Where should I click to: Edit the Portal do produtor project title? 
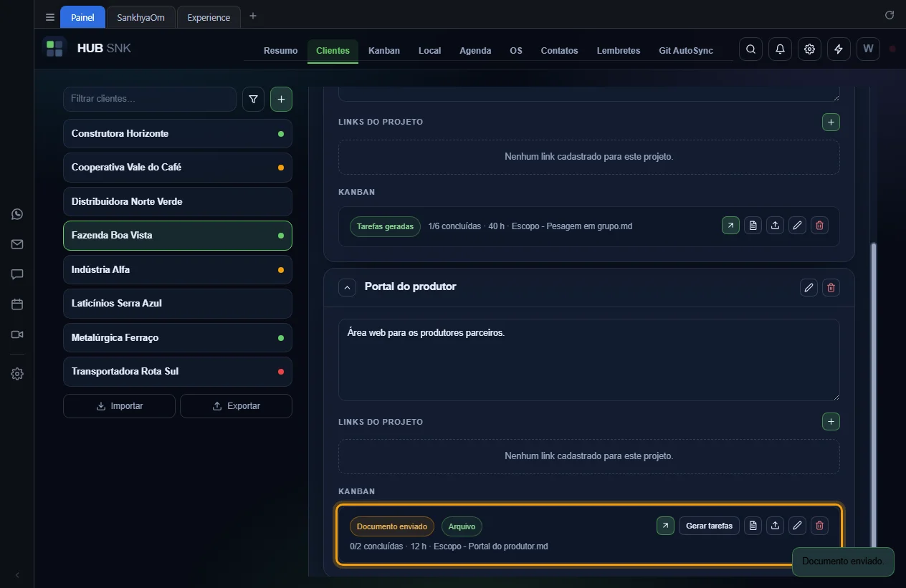[x=809, y=287]
